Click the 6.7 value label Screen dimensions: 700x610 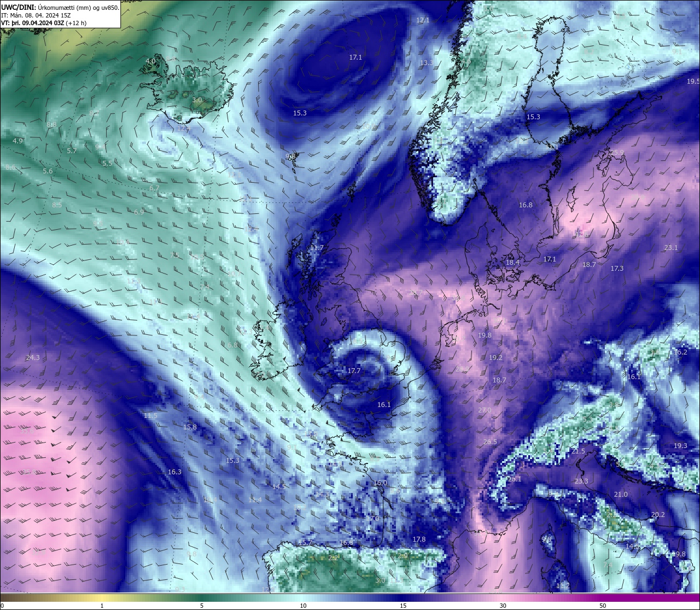[x=154, y=188]
